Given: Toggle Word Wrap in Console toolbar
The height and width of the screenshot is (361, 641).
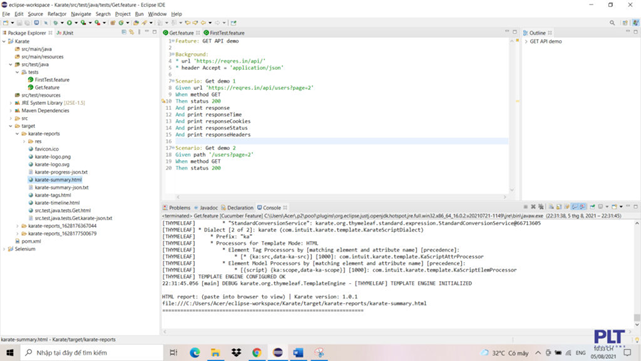Looking at the screenshot, I should click(x=567, y=207).
